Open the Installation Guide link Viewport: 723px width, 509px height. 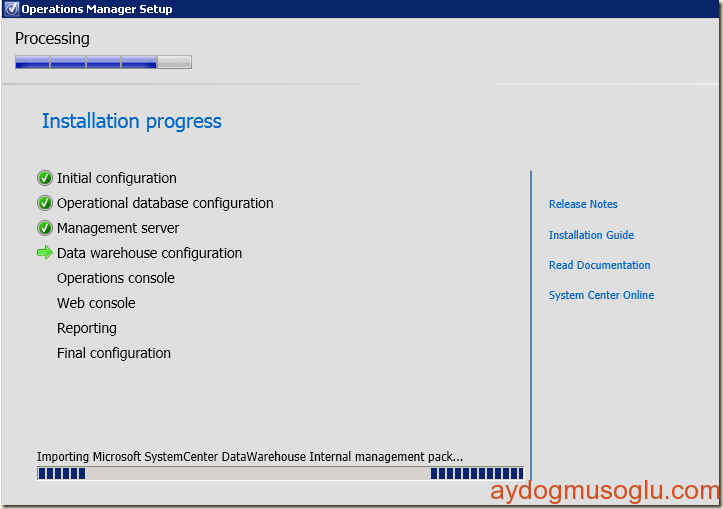coord(591,235)
